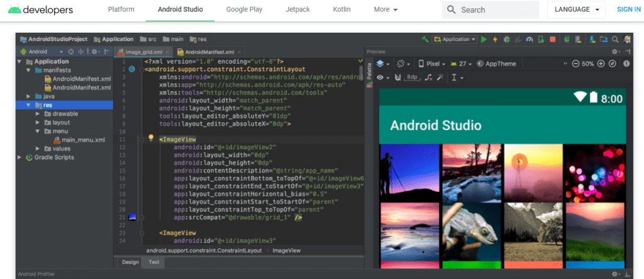
Task: Hide the Preview panel with its pin icon
Action: (627, 52)
